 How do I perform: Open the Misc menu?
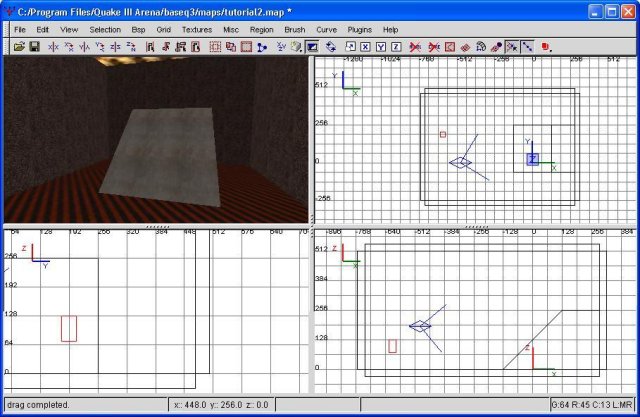[231, 30]
